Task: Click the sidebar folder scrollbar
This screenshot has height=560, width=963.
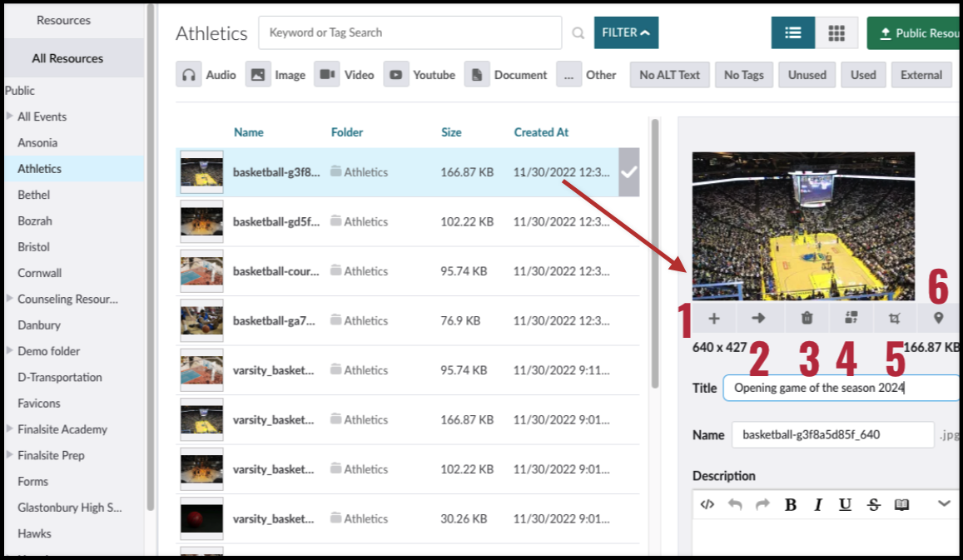Action: click(151, 258)
